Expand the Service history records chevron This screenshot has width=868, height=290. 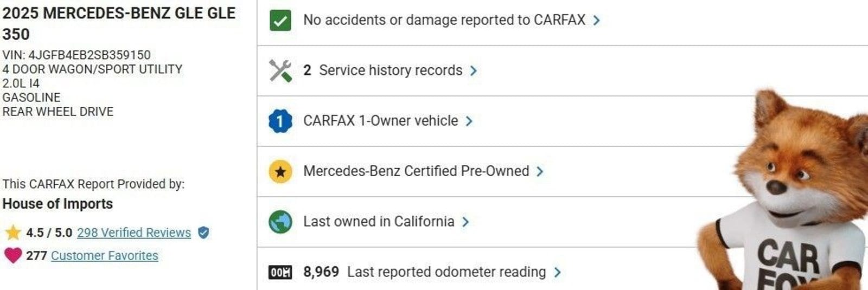(x=474, y=70)
